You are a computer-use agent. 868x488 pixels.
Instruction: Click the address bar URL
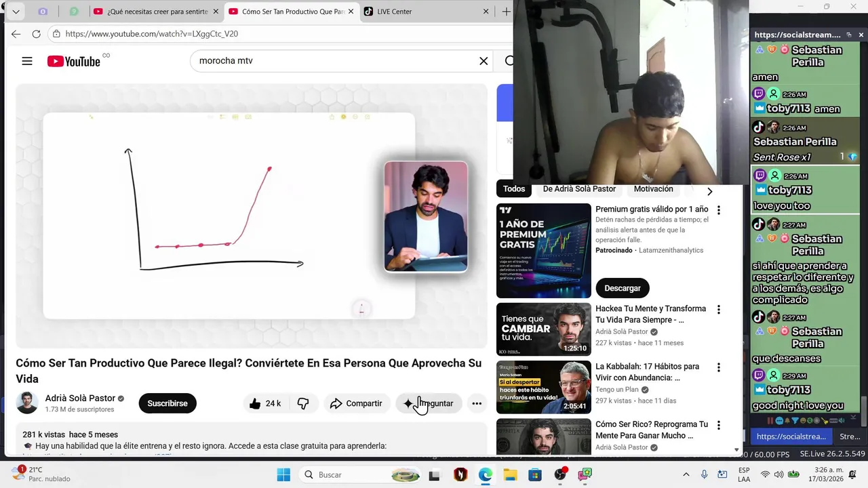[x=152, y=34]
